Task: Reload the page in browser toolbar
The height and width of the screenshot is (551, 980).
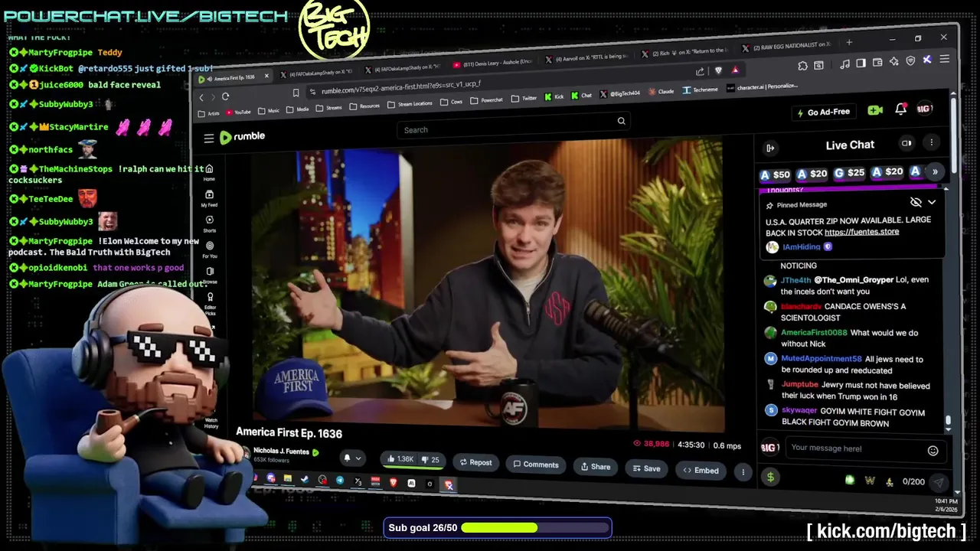Action: tap(225, 96)
